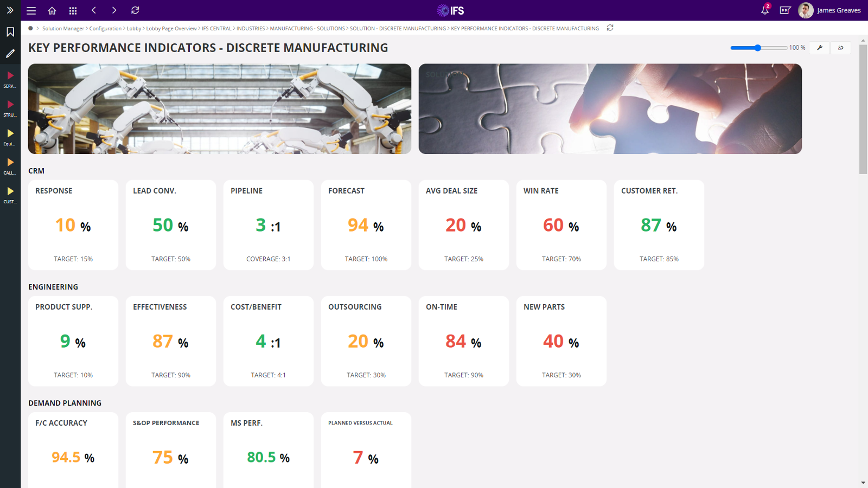Refresh the page from the top toolbar
Screen dimensions: 868x488
(x=135, y=10)
